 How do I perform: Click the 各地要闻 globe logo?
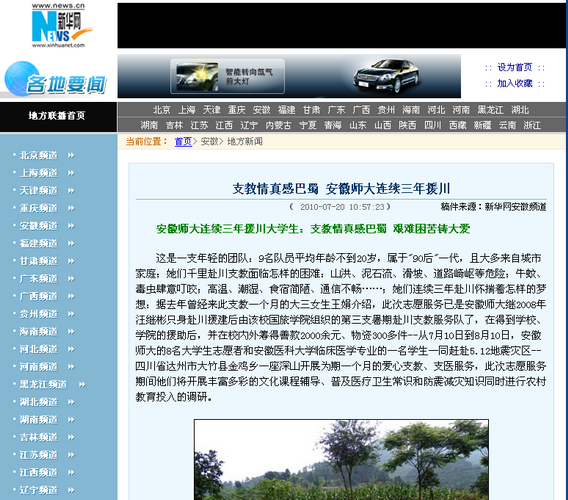click(x=56, y=79)
